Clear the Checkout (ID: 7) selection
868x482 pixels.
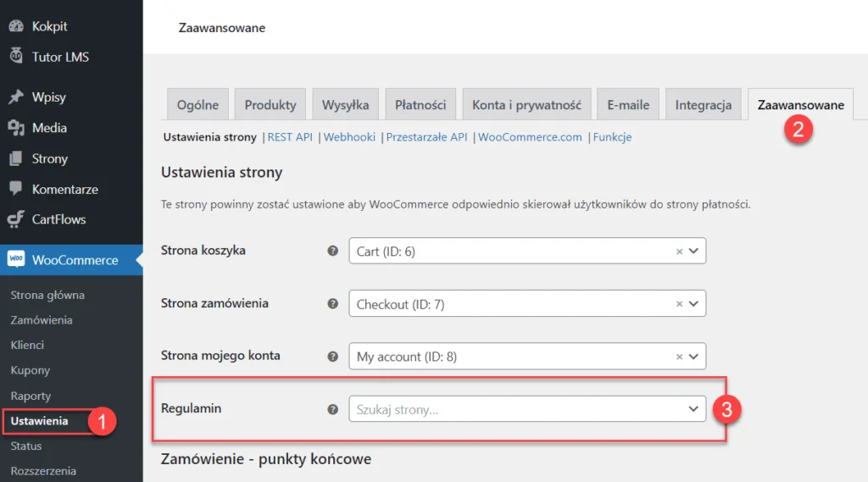(x=679, y=304)
